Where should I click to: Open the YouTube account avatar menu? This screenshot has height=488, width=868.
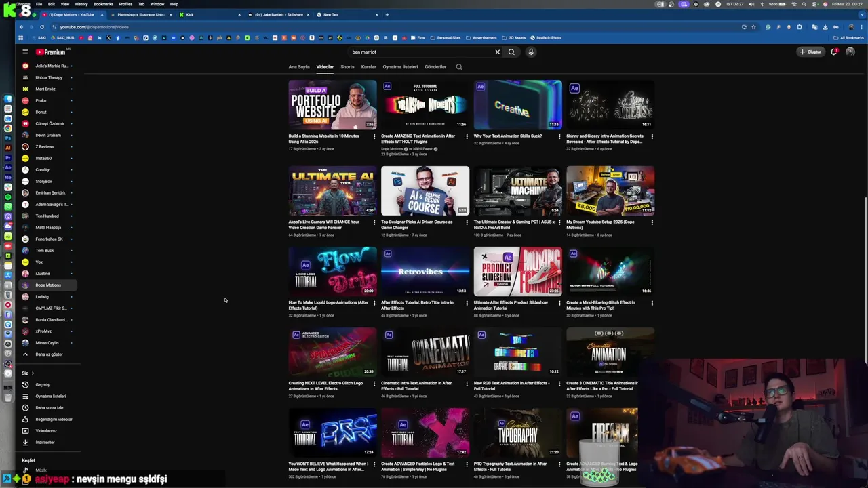coord(850,52)
